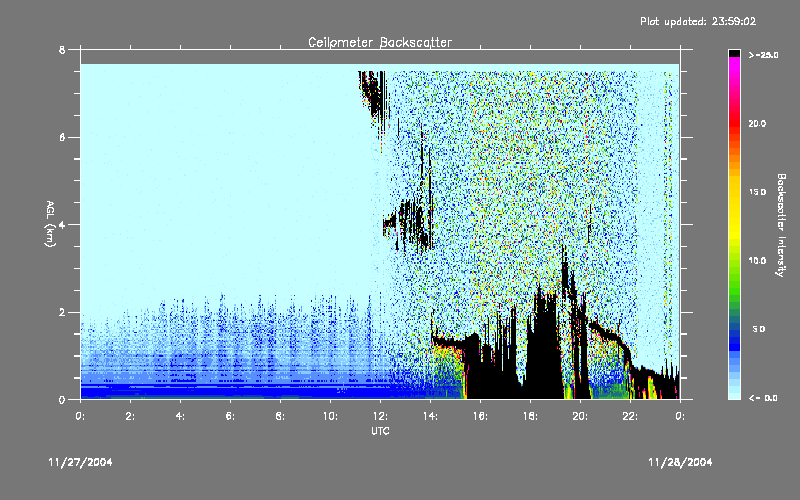This screenshot has width=800, height=500.
Task: Click the y-axis tick label "4"
Action: [x=62, y=224]
